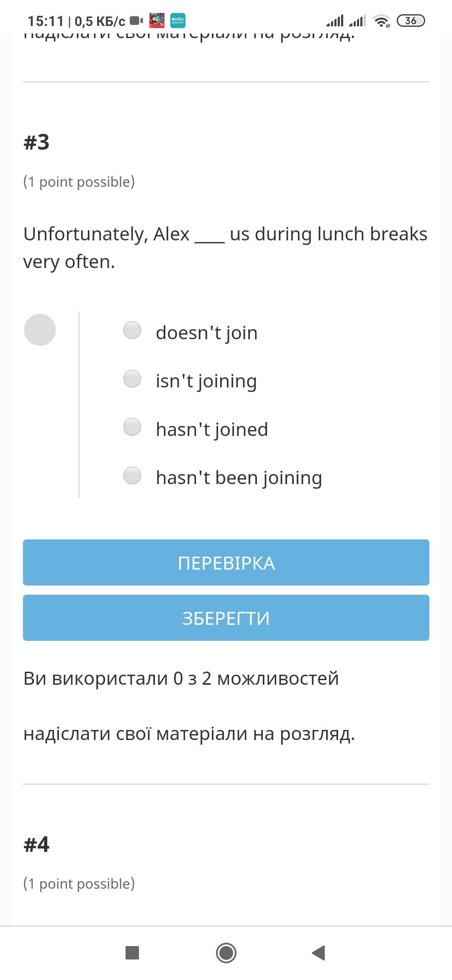This screenshot has height=980, width=452.
Task: Tap the 15:11 clock in status bar
Action: click(x=46, y=21)
